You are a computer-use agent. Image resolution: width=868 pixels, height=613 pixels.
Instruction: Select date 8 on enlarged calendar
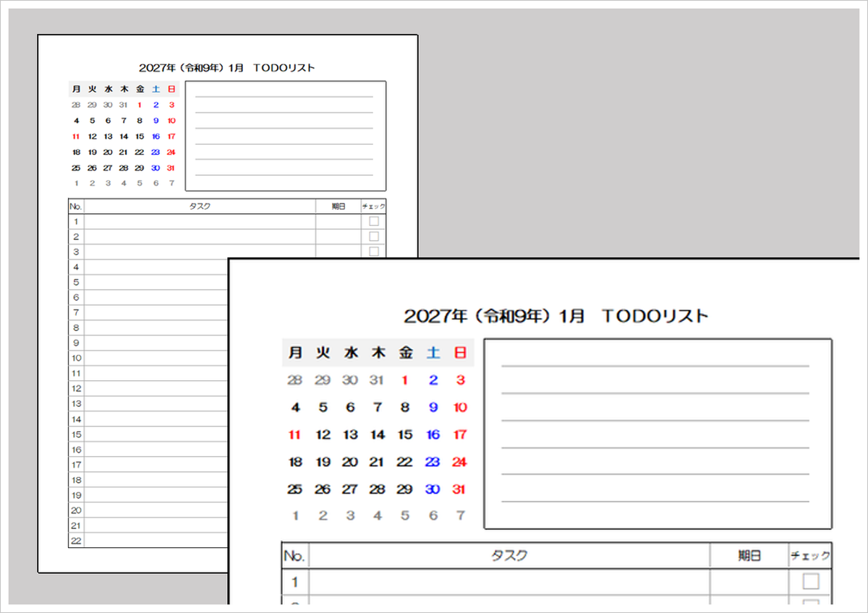tap(405, 408)
